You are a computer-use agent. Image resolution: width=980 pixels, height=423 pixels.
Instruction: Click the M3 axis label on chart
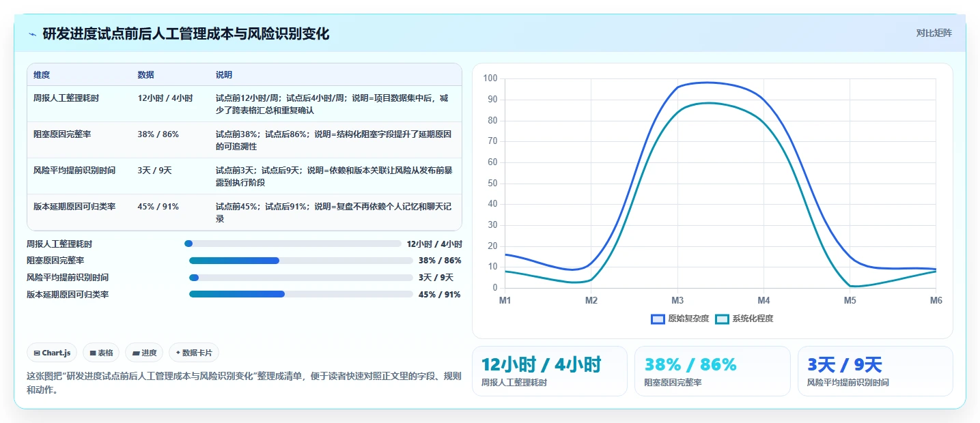click(x=677, y=300)
